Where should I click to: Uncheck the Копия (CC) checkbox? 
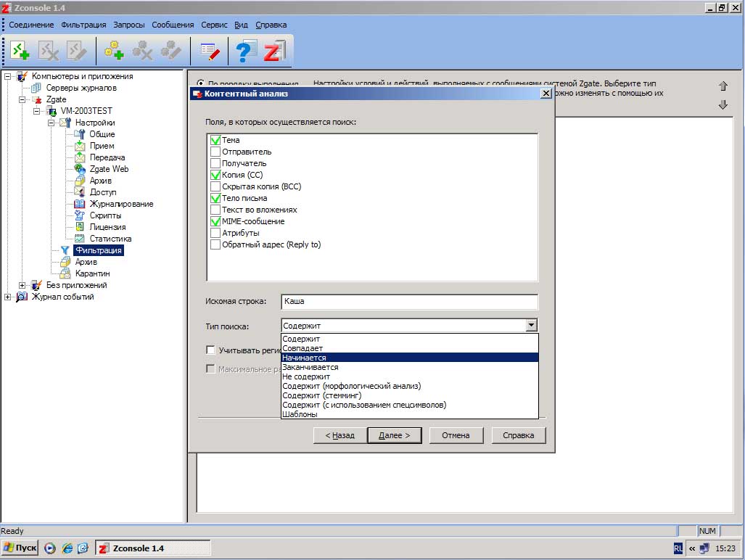(x=215, y=175)
